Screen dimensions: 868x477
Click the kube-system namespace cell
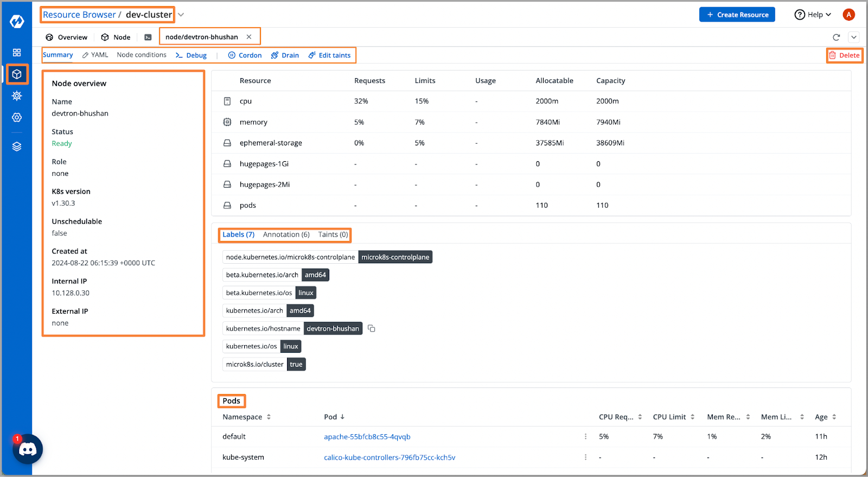[x=243, y=457]
